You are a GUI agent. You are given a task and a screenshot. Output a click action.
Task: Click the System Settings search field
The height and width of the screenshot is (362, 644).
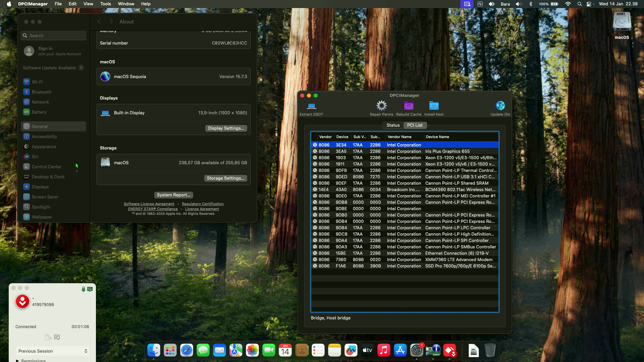pos(54,36)
